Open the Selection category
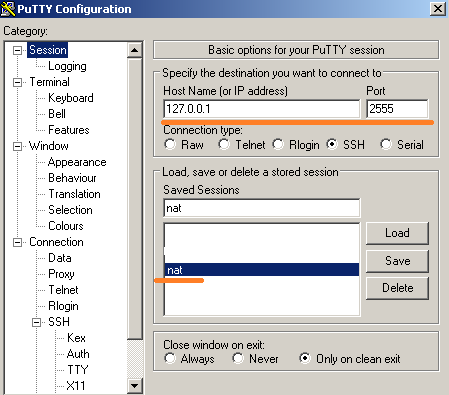This screenshot has height=395, width=449. [x=70, y=210]
